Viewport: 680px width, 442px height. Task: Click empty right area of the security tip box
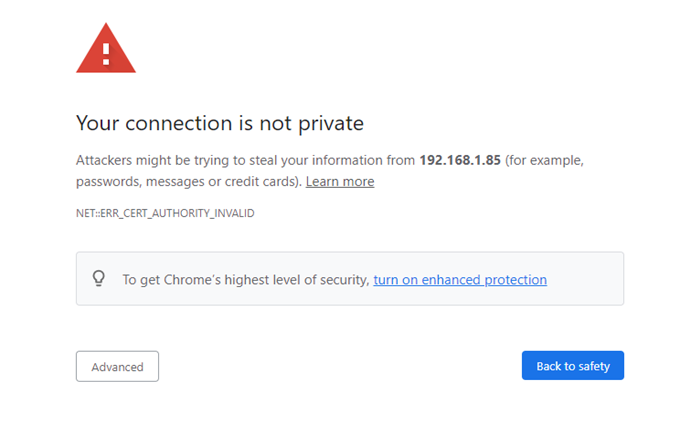pos(585,279)
